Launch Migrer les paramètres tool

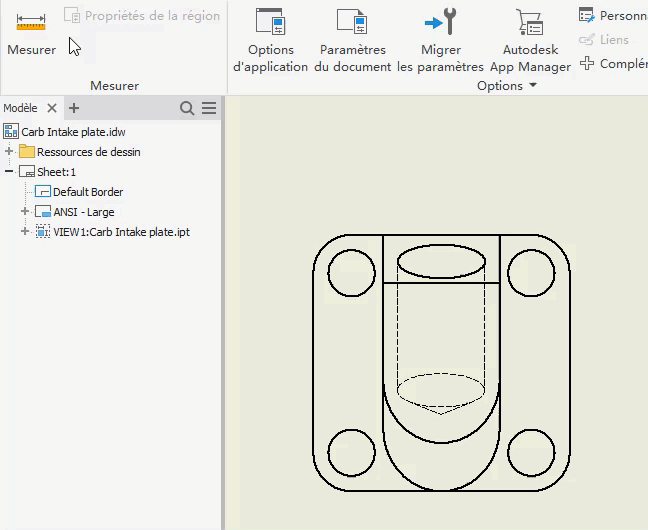440,22
